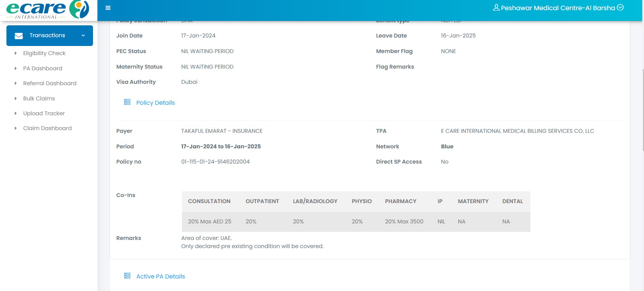Click Peshawar Medical Centre-Al Barsha account name
Viewport: 644px width, 291px height.
pyautogui.click(x=557, y=8)
